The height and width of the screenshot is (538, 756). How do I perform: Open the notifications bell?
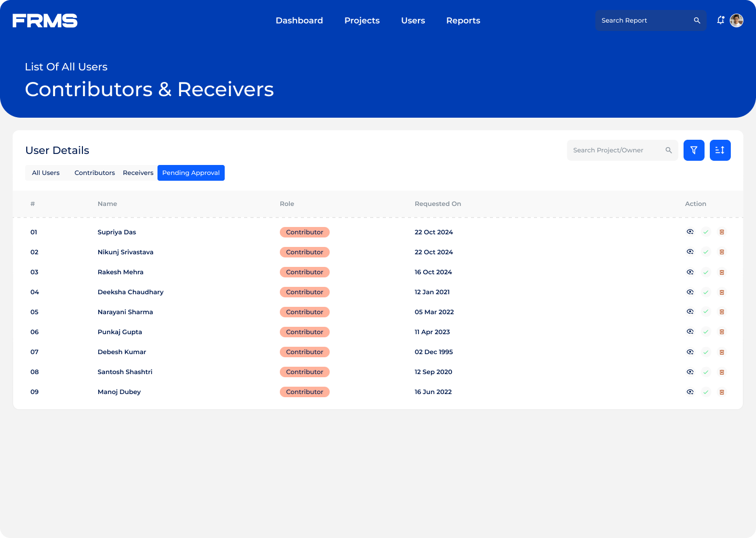721,20
